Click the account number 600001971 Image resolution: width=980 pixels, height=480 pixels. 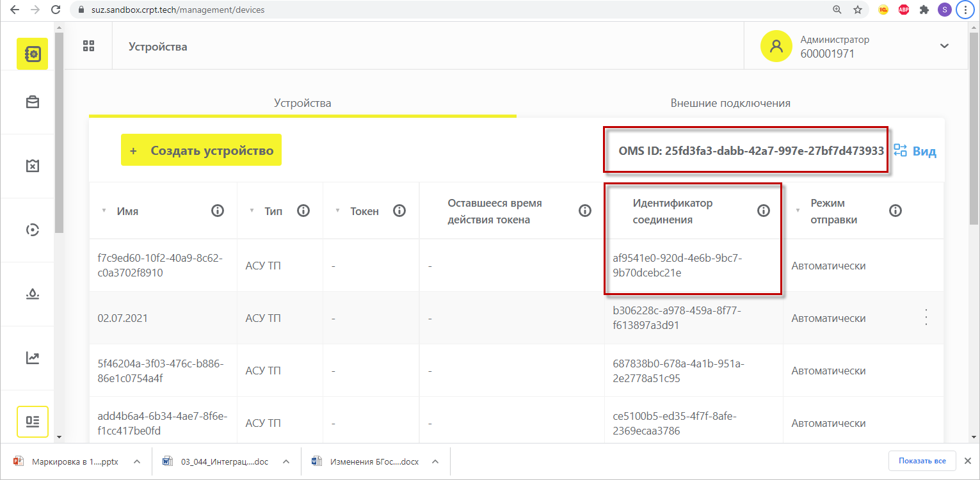pyautogui.click(x=828, y=54)
